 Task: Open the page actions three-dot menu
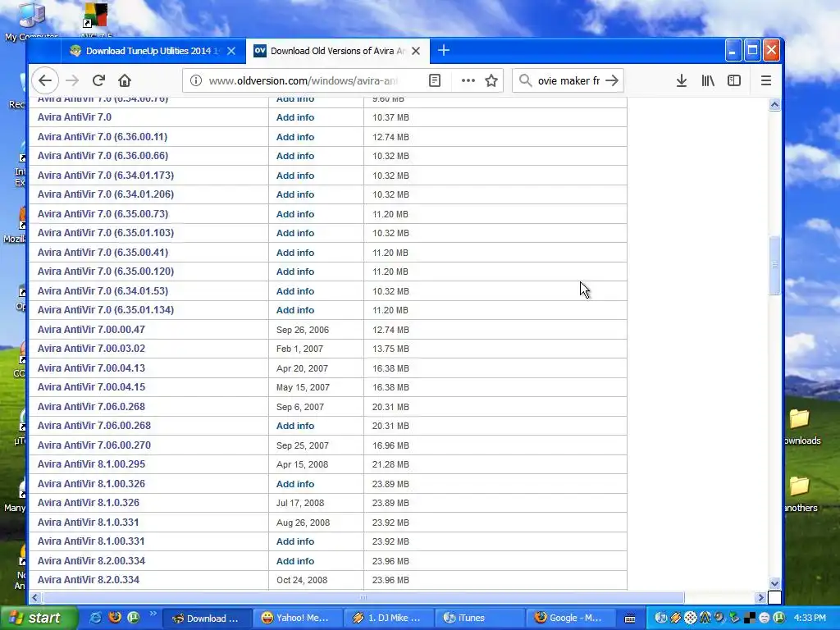click(468, 81)
